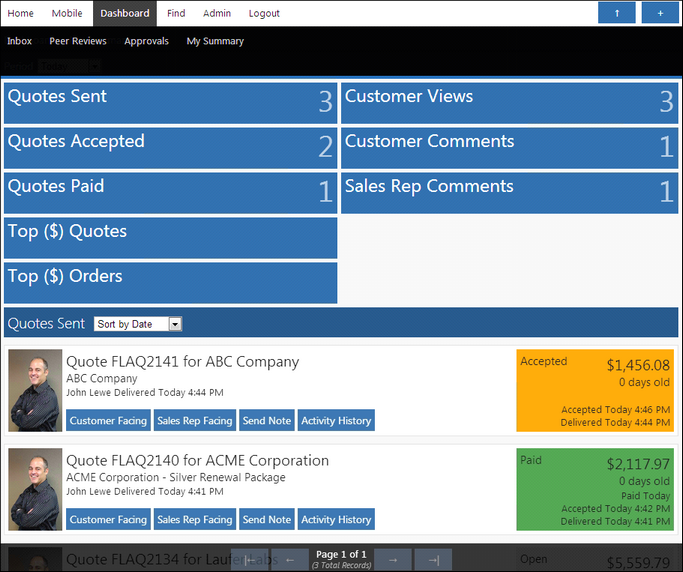Select the Quotes Accepted tile
The image size is (683, 572).
170,147
